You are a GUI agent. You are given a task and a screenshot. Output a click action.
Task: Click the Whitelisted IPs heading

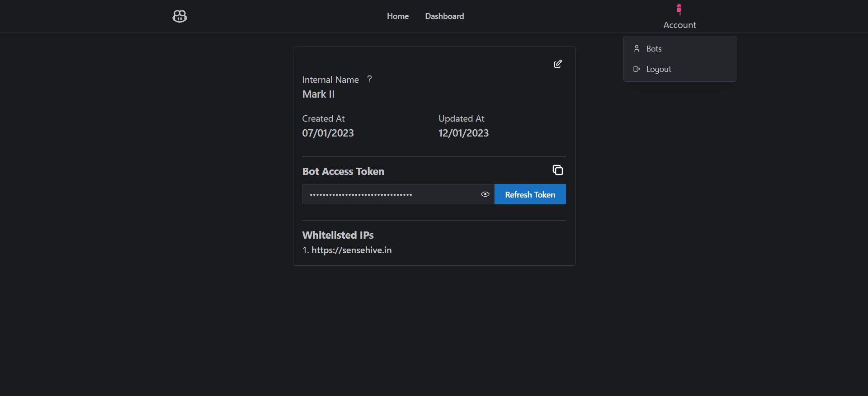(x=338, y=235)
